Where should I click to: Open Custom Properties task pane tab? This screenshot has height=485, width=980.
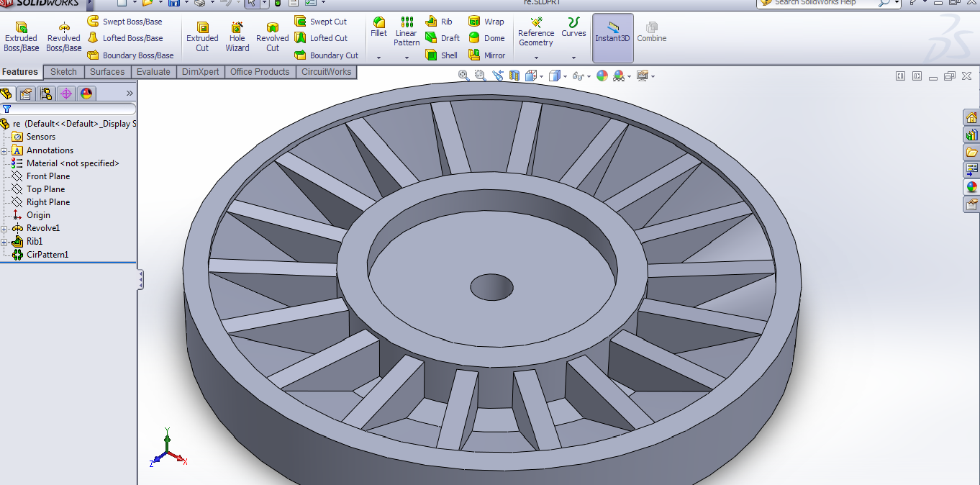972,204
